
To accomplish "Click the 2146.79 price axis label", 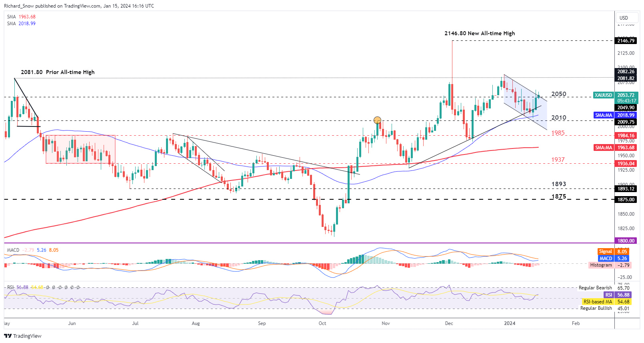I will [x=626, y=41].
